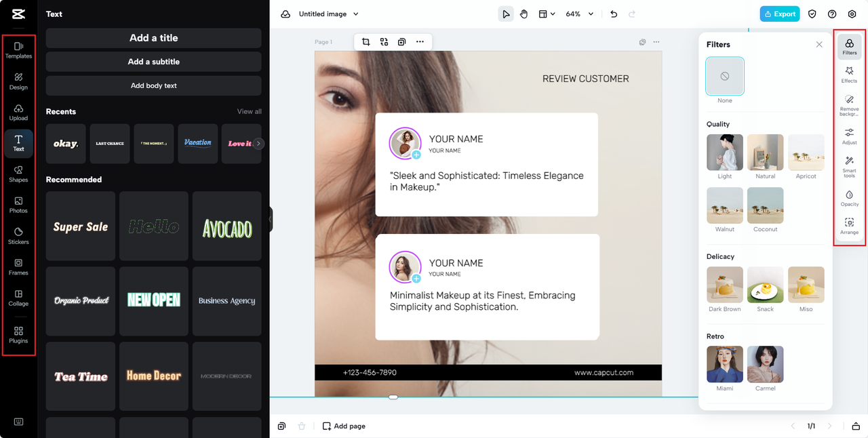The width and height of the screenshot is (868, 438).
Task: Choose the NEW OPEN text style
Action: [x=154, y=301]
